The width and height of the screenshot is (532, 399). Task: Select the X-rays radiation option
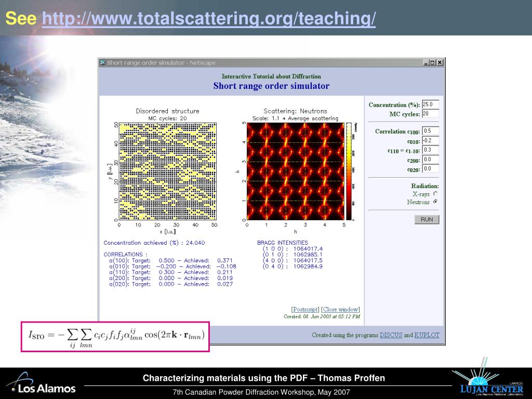[x=435, y=194]
